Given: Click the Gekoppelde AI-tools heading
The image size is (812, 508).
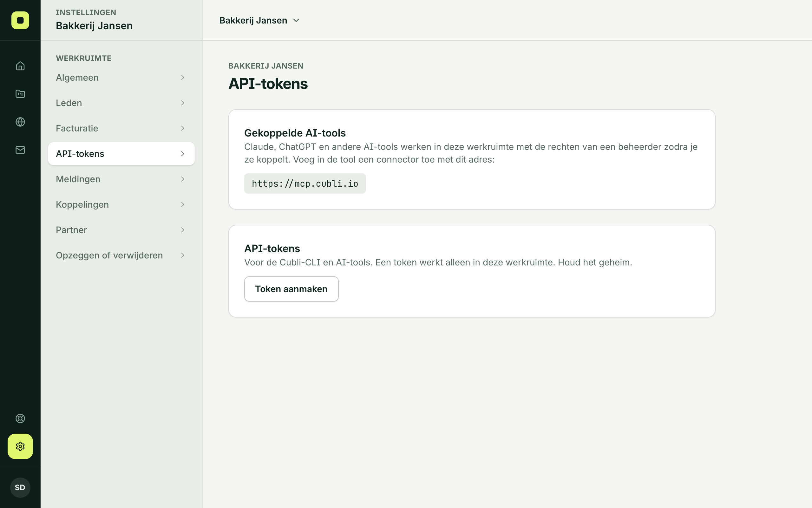Looking at the screenshot, I should coord(295,133).
